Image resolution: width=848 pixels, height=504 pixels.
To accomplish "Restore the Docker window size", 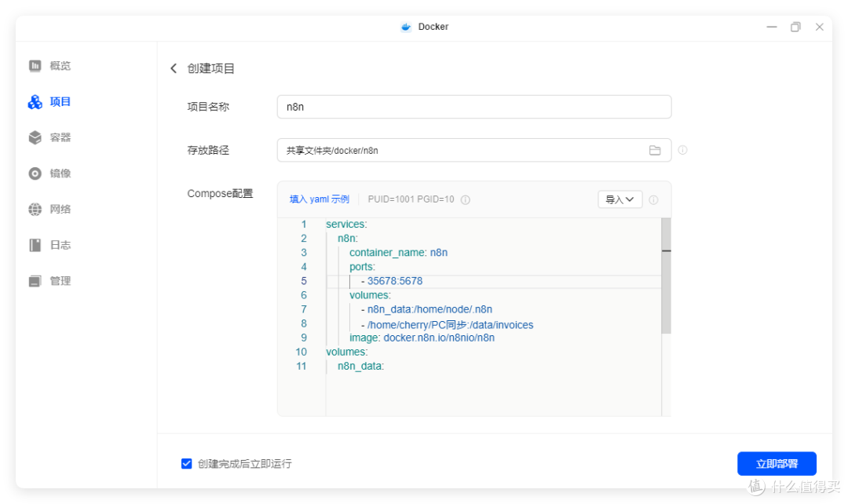I will pos(795,27).
